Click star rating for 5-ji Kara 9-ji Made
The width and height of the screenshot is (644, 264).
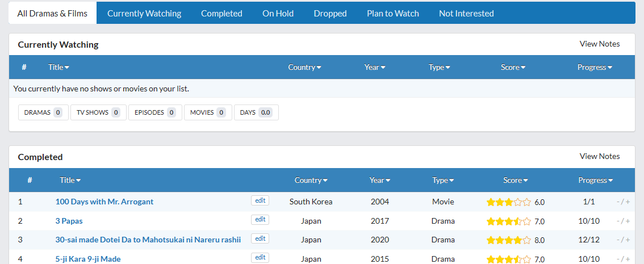509,259
